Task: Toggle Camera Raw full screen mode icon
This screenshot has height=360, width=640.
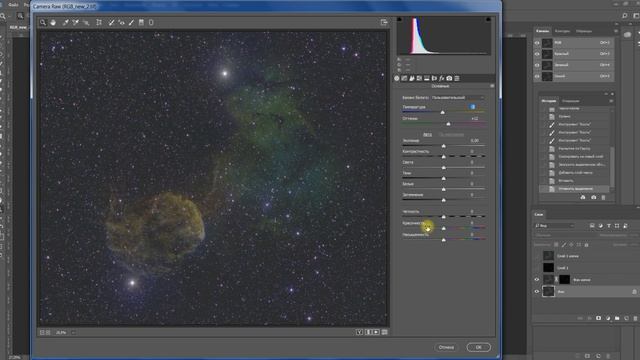Action: (x=384, y=22)
